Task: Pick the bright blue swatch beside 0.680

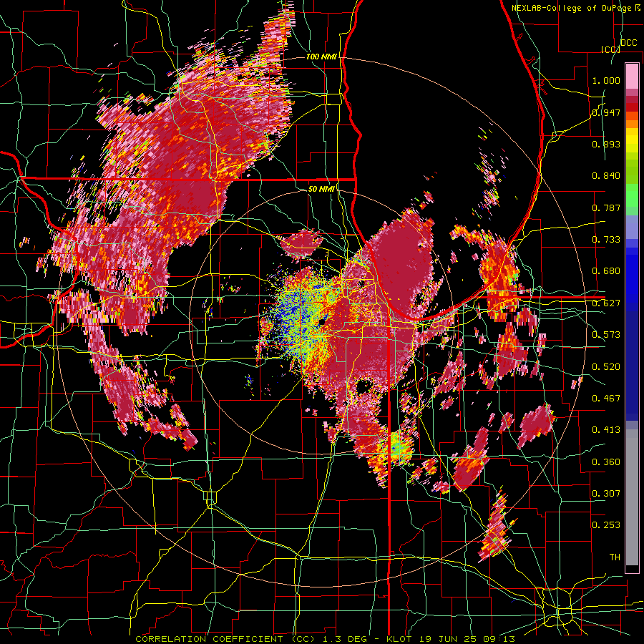Action: (632, 273)
